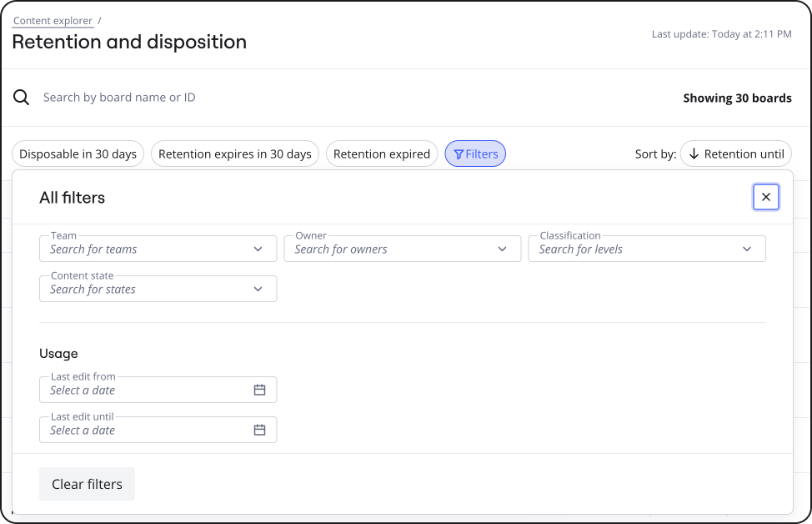
Task: Toggle Retention expires in 30 days chip
Action: pyautogui.click(x=234, y=154)
